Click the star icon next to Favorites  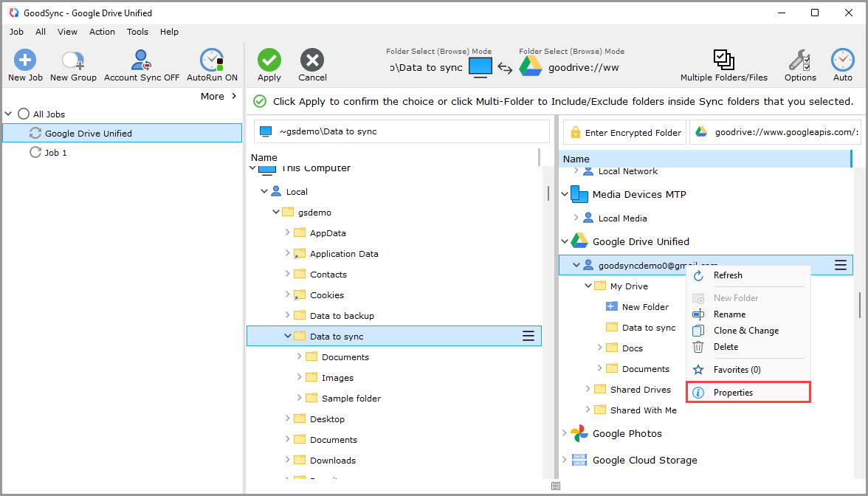point(698,369)
